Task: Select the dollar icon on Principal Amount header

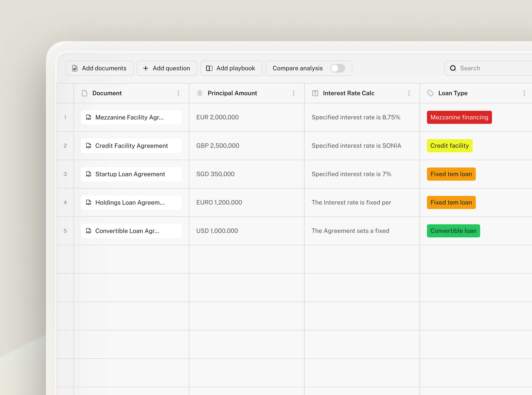Action: [200, 93]
